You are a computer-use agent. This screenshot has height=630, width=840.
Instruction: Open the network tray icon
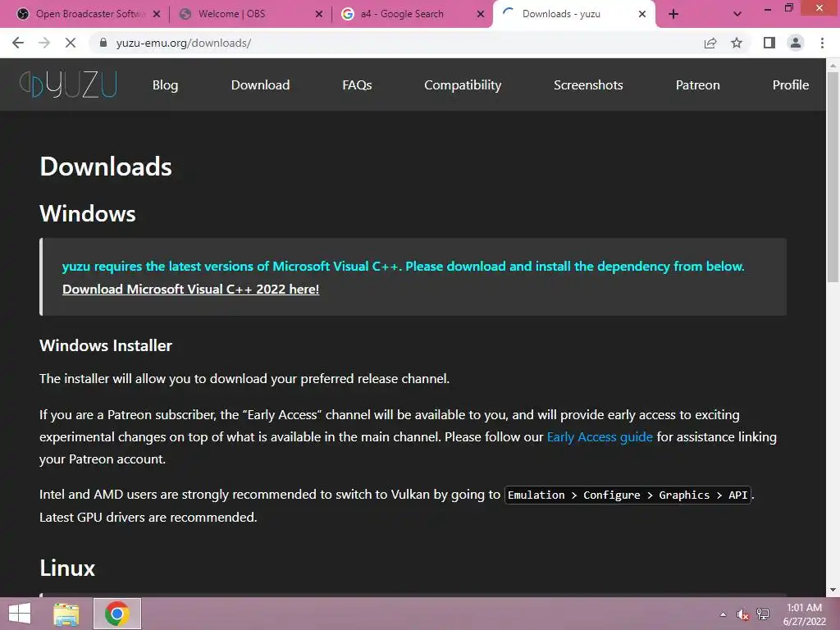click(x=763, y=614)
